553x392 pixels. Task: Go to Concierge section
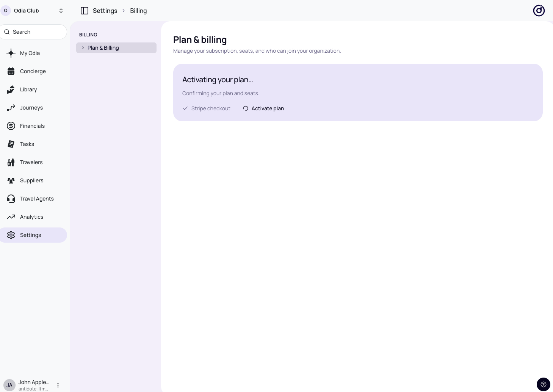tap(33, 71)
